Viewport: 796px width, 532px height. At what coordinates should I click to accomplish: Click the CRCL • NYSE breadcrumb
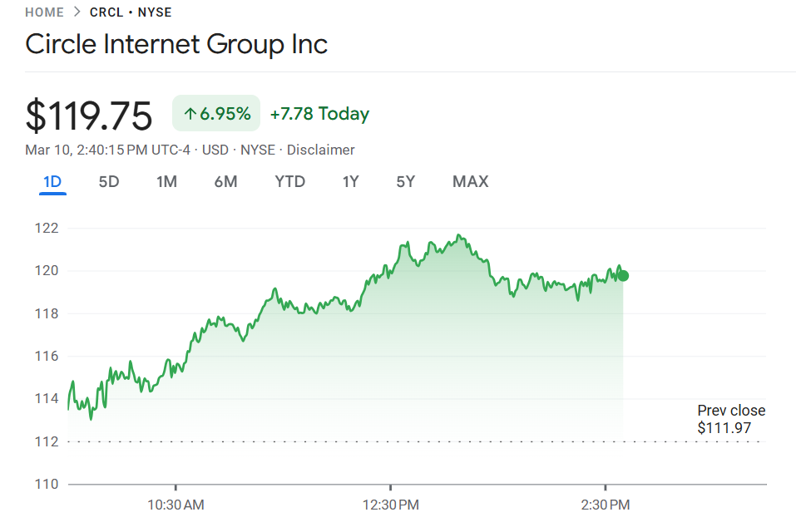[x=131, y=12]
